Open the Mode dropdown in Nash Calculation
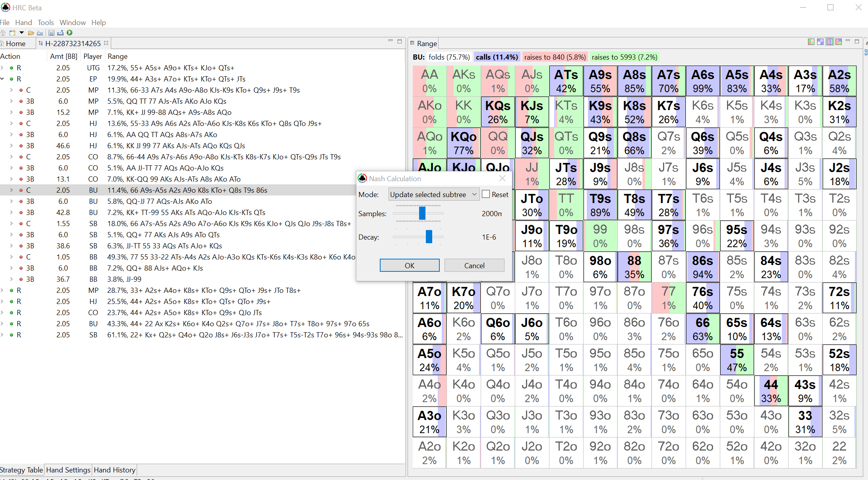 click(x=434, y=194)
